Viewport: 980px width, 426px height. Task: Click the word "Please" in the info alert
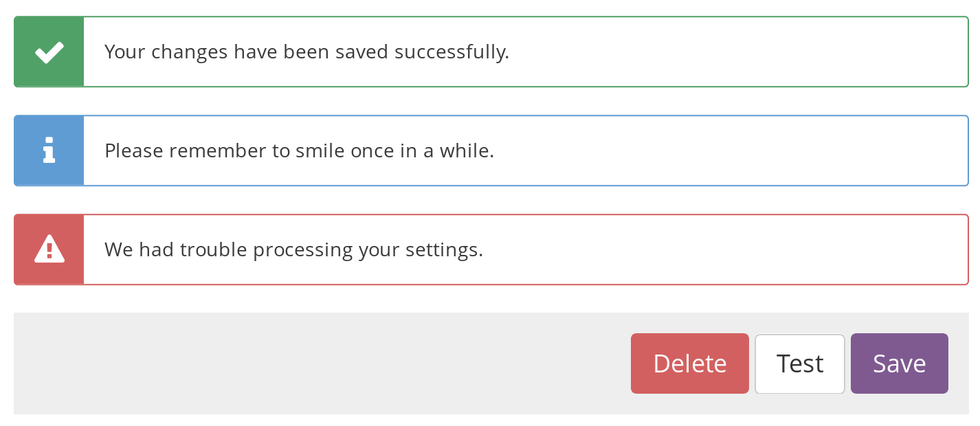tap(134, 151)
